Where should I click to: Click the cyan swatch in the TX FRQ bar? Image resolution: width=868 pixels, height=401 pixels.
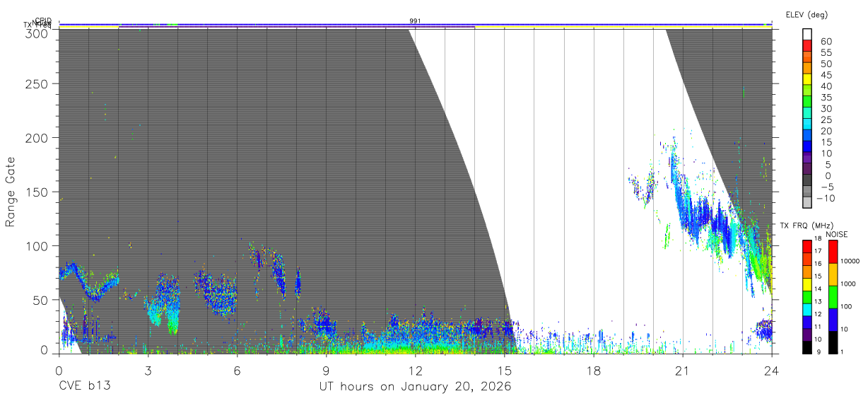(807, 308)
